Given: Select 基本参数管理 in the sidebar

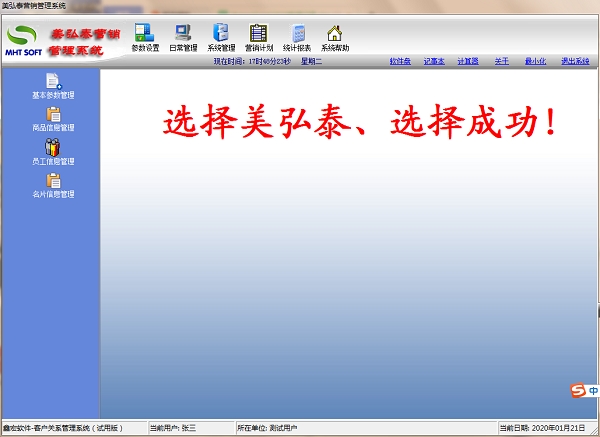Looking at the screenshot, I should click(53, 86).
